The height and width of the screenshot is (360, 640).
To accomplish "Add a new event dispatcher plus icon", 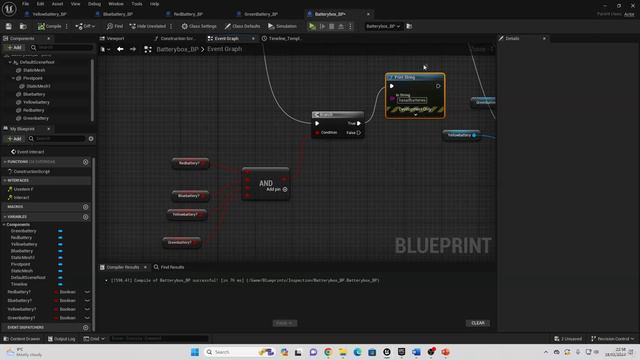I will (85, 327).
